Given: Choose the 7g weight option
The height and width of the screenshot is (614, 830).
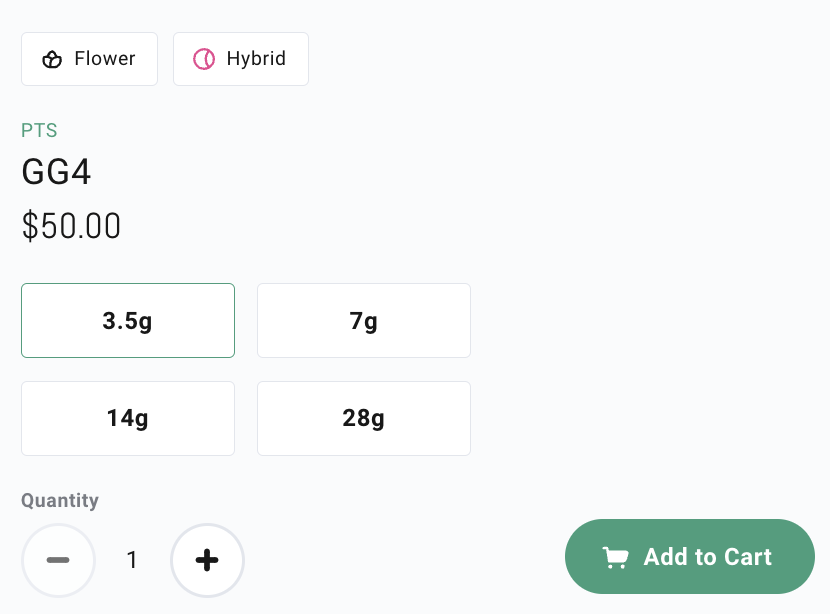Looking at the screenshot, I should click(364, 320).
